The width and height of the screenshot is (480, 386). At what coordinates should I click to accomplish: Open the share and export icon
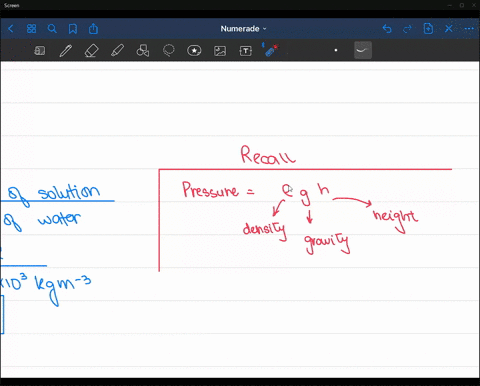(x=93, y=29)
